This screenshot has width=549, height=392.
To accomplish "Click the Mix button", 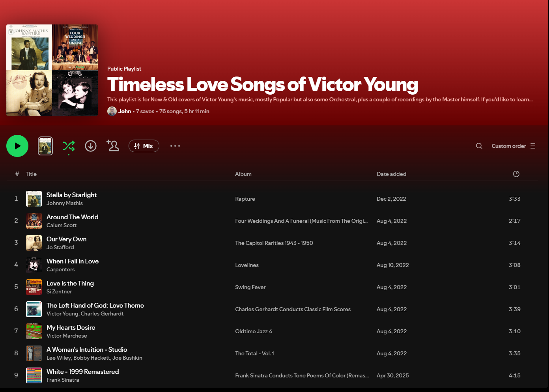I will [144, 146].
